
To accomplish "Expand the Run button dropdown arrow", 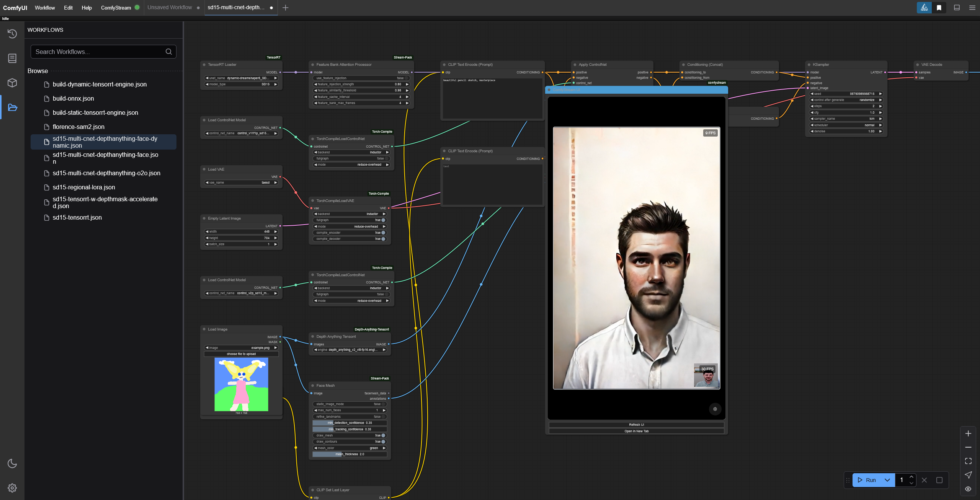I will pos(887,480).
